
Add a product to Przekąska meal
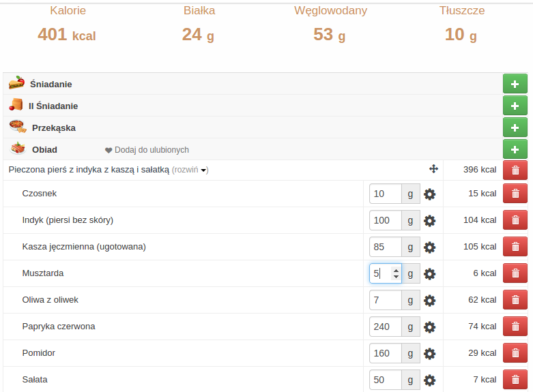pyautogui.click(x=515, y=127)
